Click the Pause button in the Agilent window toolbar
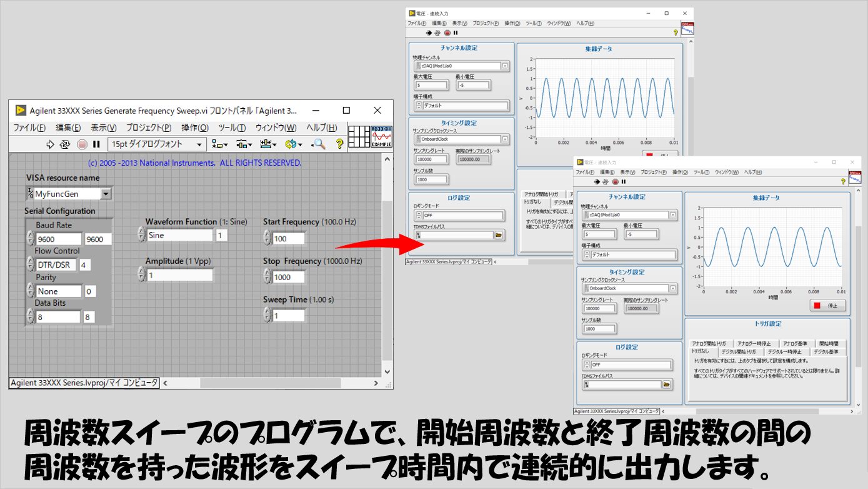This screenshot has width=868, height=489. coord(96,144)
